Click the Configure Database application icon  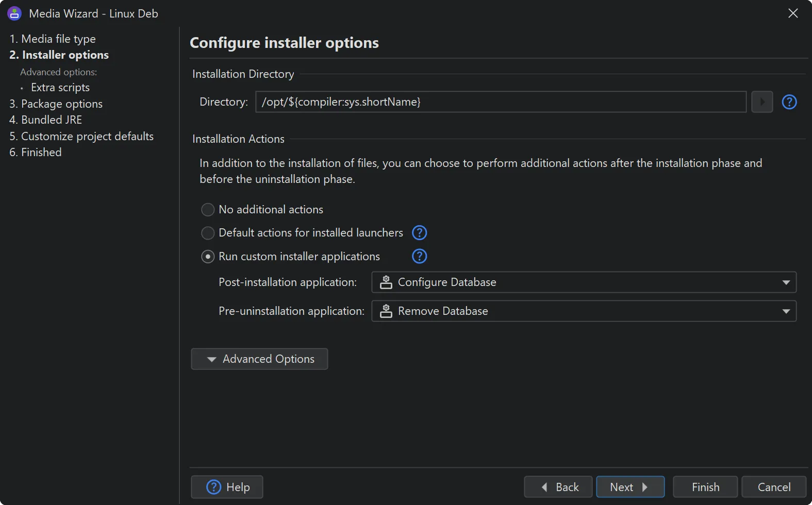tap(386, 282)
